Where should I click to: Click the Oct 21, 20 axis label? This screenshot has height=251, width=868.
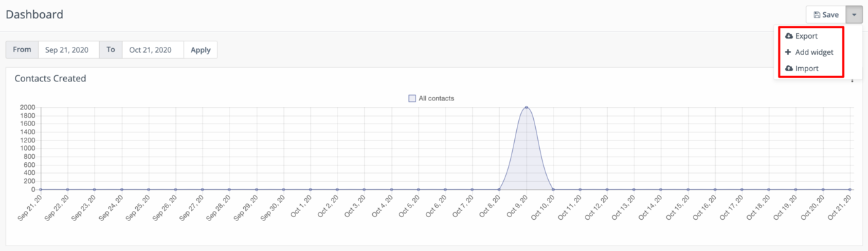tap(839, 208)
